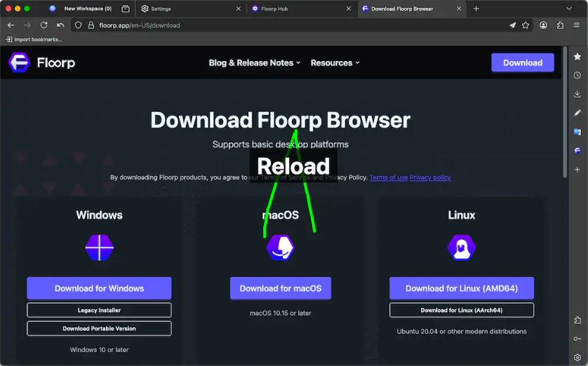Open the history clock panel in sidebar

point(577,75)
